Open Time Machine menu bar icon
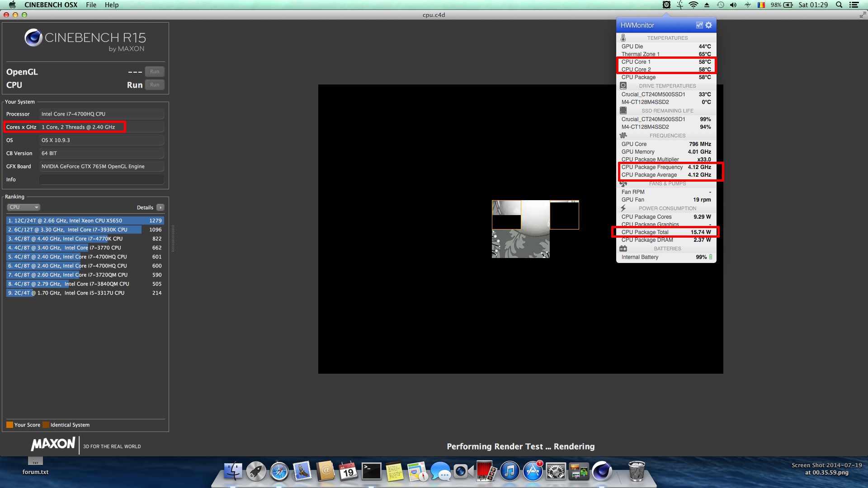Image resolution: width=868 pixels, height=488 pixels. 720,5
